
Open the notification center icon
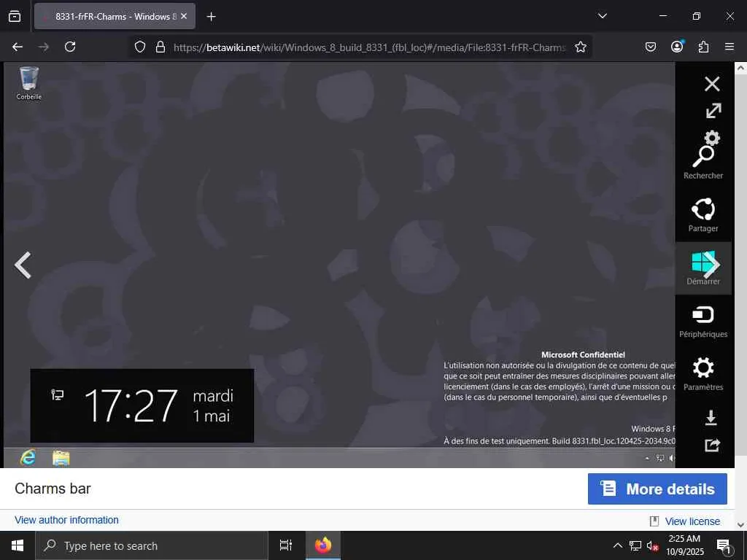pyautogui.click(x=724, y=545)
